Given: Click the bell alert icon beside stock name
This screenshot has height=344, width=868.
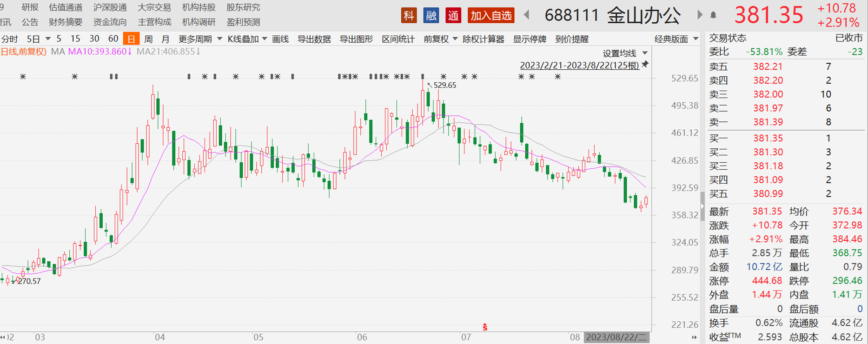Looking at the screenshot, I should [713, 16].
